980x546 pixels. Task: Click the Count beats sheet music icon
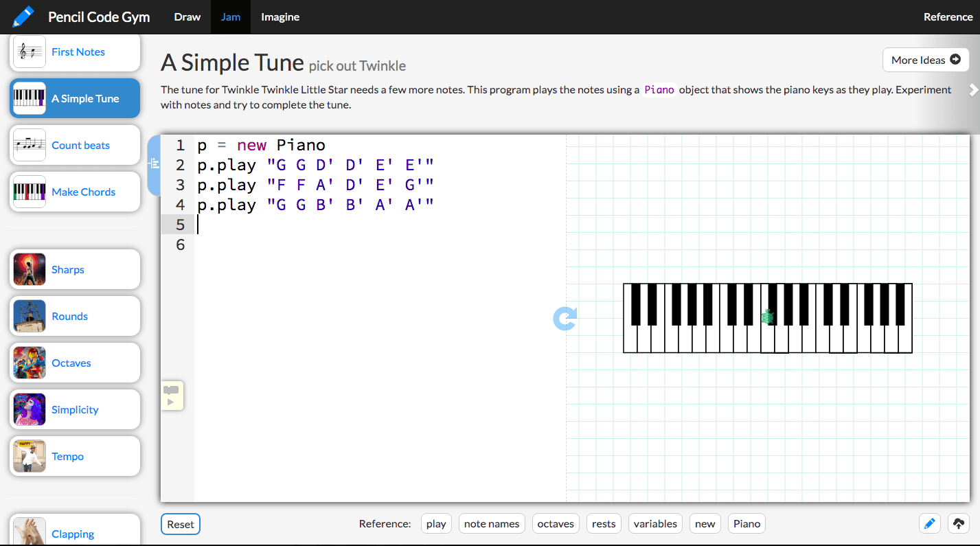click(29, 144)
